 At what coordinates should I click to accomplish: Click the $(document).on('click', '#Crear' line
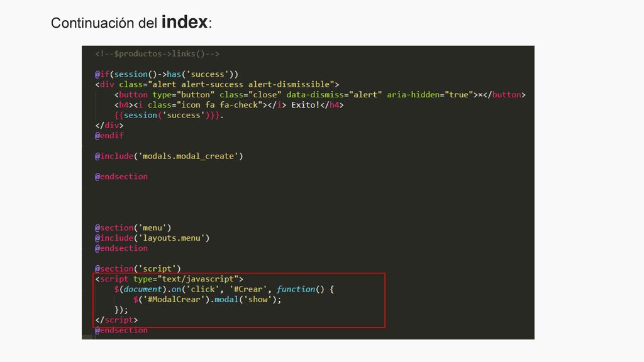(224, 289)
